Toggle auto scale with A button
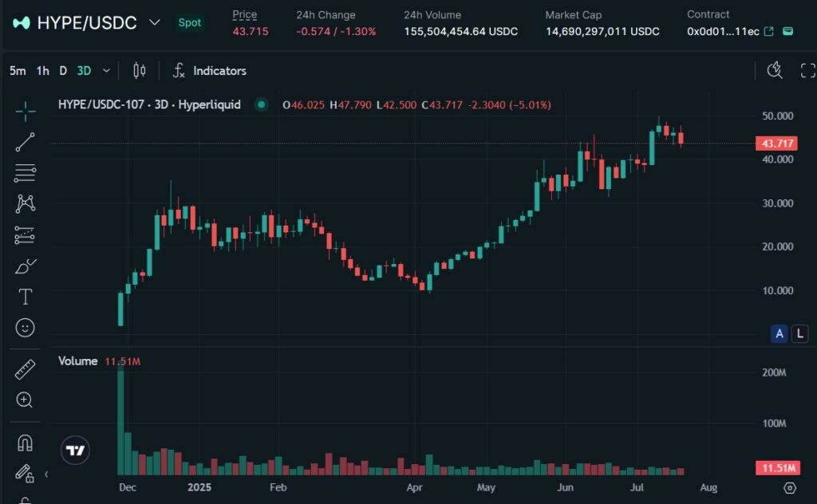The image size is (817, 504). 780,333
